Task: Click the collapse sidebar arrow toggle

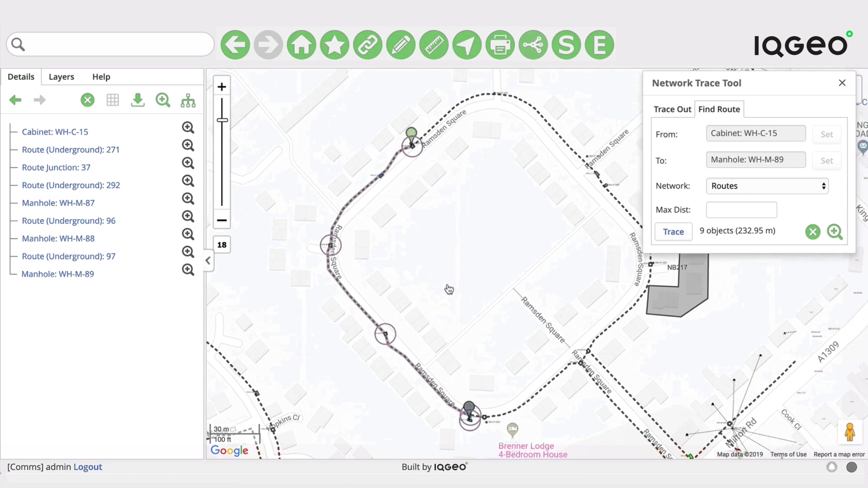Action: click(x=208, y=261)
